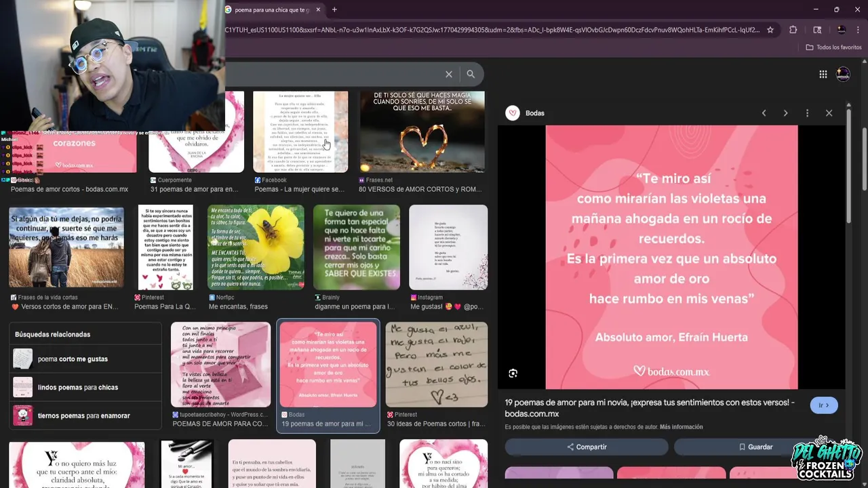Screen dimensions: 868x488
Task: Open the 19 poemas de amor para mi novia link
Action: pos(650,408)
